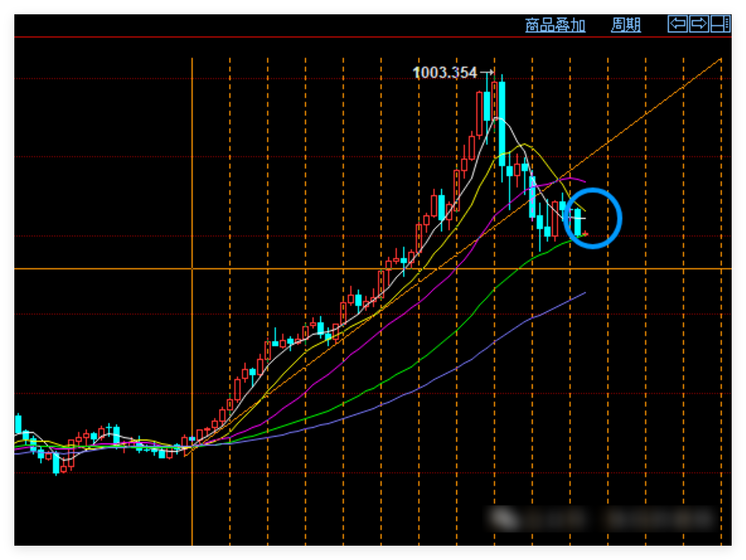Image resolution: width=746 pixels, height=560 pixels.
Task: Select the 1003.354 peak price label
Action: [445, 72]
